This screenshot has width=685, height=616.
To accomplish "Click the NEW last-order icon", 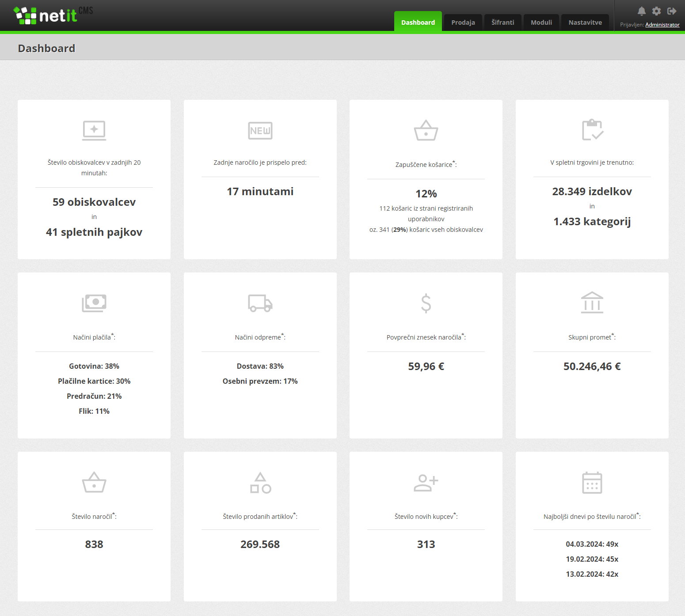I will [260, 131].
